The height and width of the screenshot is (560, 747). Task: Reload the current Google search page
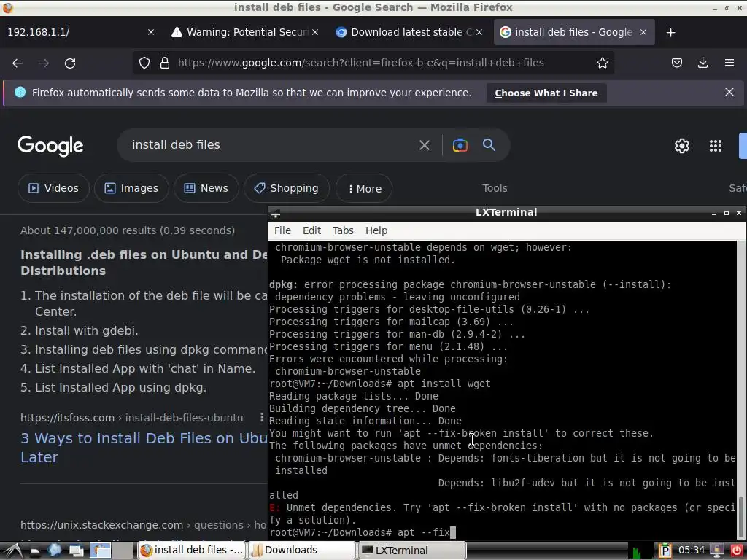coord(70,63)
